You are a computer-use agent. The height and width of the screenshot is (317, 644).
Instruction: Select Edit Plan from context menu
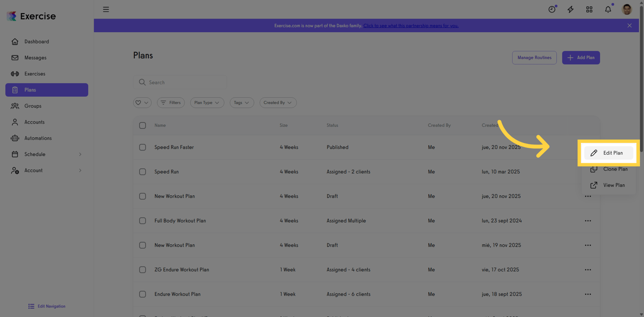coord(609,153)
